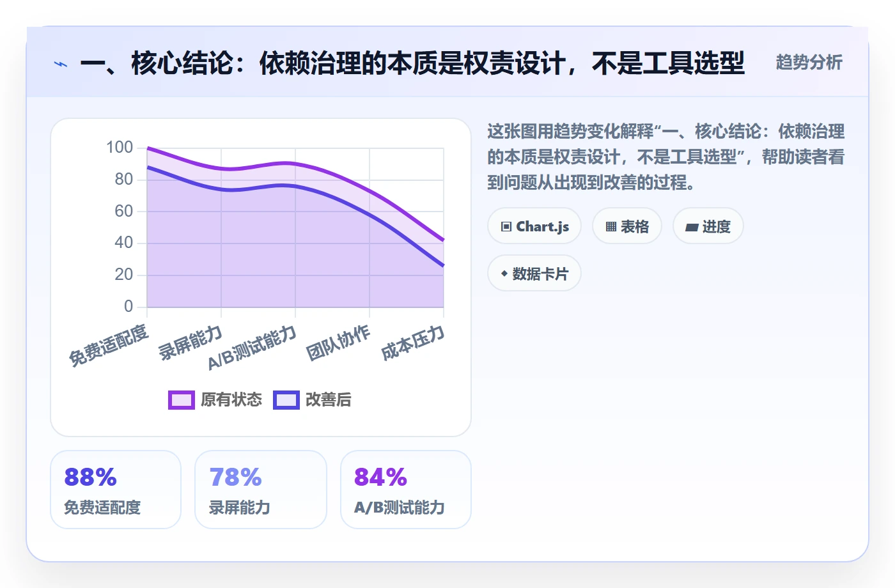This screenshot has height=588, width=895.
Task: Click the 60 value on the y-axis
Action: (124, 211)
